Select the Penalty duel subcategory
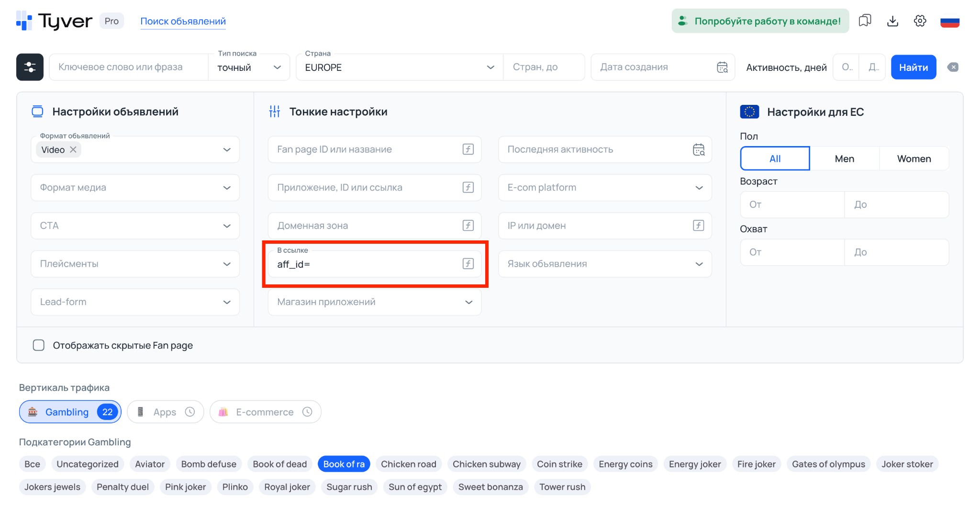 click(122, 487)
